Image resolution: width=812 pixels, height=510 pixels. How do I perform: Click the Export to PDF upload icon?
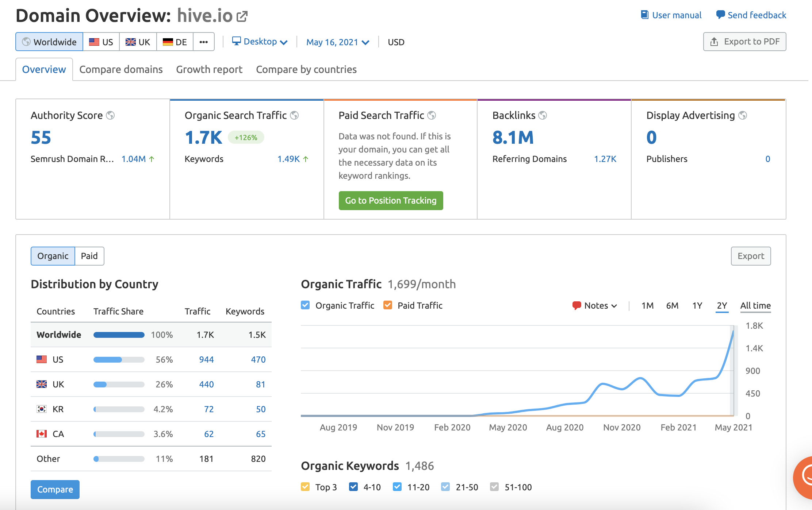[x=714, y=42]
